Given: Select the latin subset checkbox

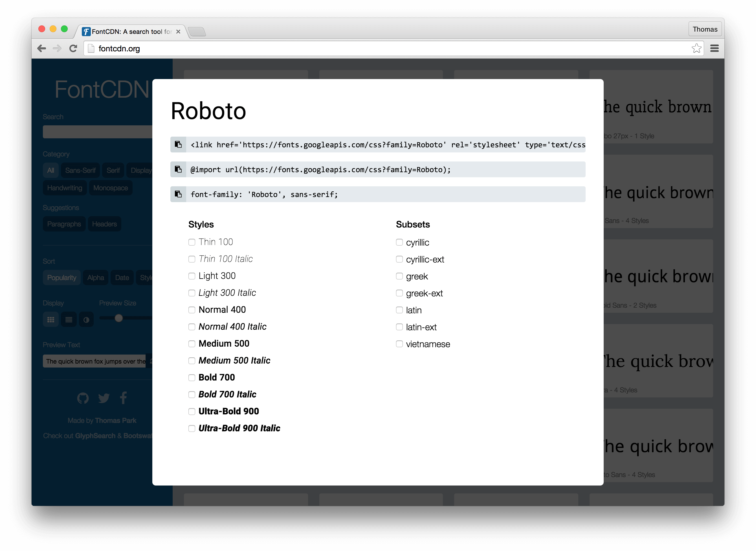Looking at the screenshot, I should pyautogui.click(x=399, y=310).
